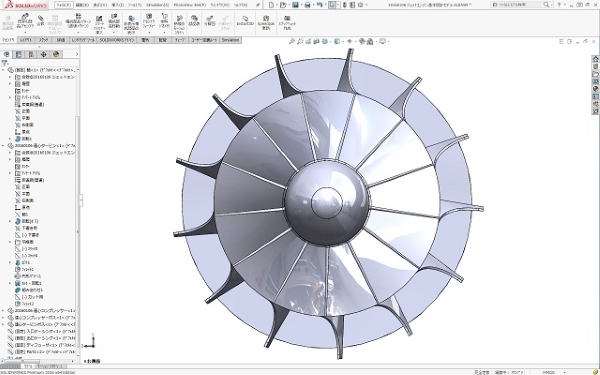Screen dimensions: 600x375
Task: Open the ファイル(F) menu
Action: tap(64, 5)
